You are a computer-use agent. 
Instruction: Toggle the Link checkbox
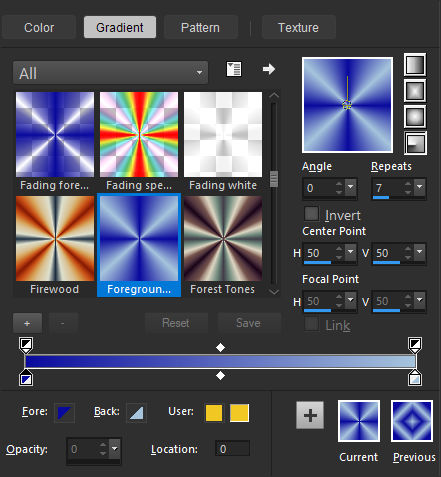[x=312, y=324]
